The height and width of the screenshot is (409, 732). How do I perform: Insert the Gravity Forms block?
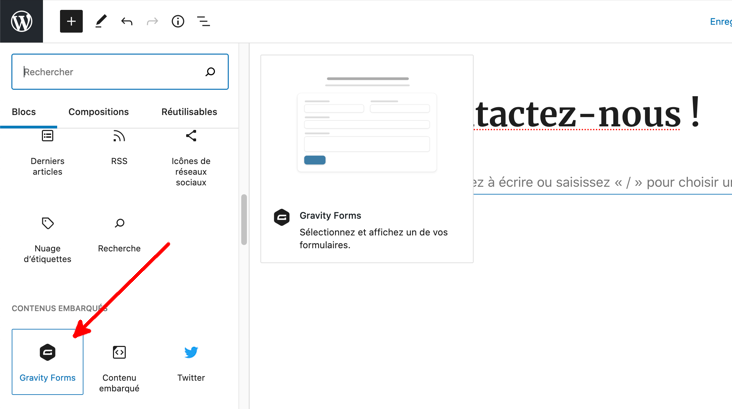tap(47, 362)
